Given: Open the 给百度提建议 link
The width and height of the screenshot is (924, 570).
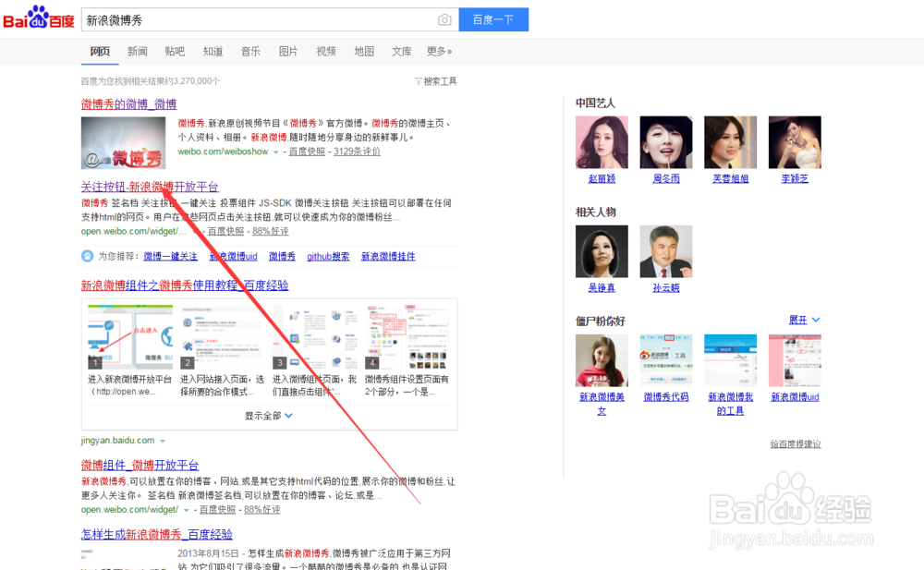Looking at the screenshot, I should pyautogui.click(x=795, y=443).
